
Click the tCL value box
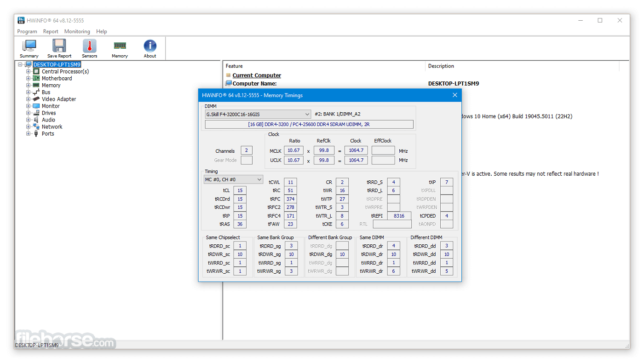tap(240, 190)
